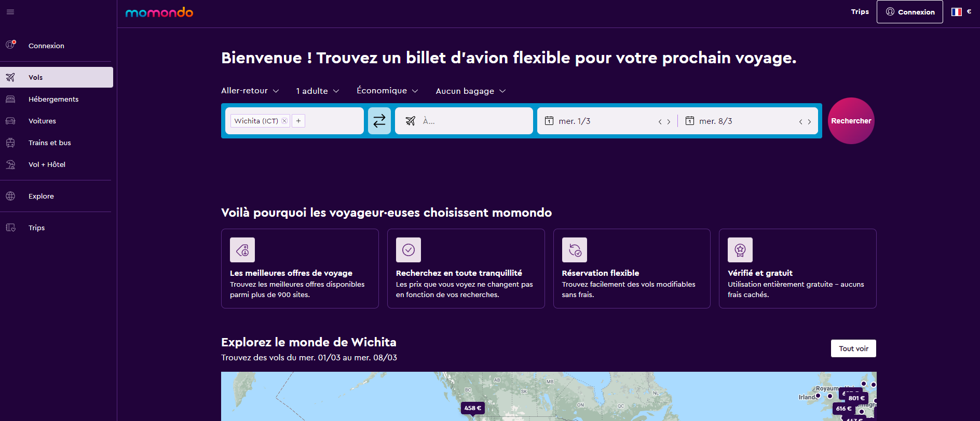This screenshot has height=421, width=980.
Task: Click Trips link in top header
Action: [860, 11]
